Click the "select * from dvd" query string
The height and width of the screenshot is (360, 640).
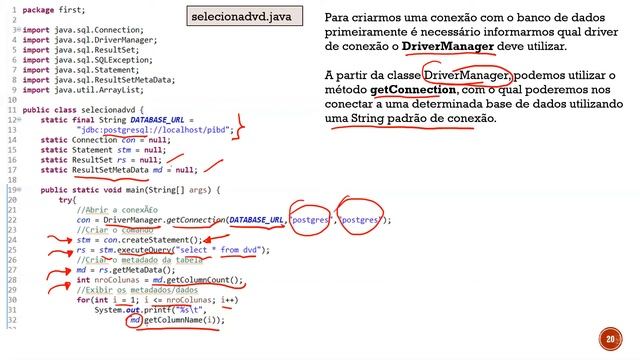(218, 250)
